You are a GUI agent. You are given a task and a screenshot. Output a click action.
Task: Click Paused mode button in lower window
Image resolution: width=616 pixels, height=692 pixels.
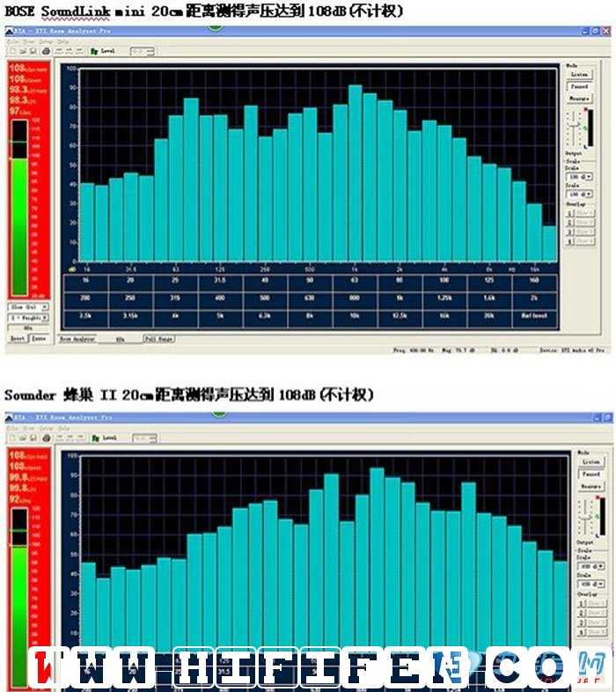tap(590, 474)
